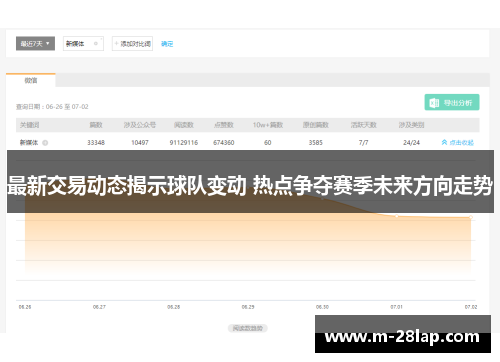This screenshot has width=500, height=362.
Task: Click the 新媒体 keyword cell in the table
Action: pyautogui.click(x=29, y=143)
